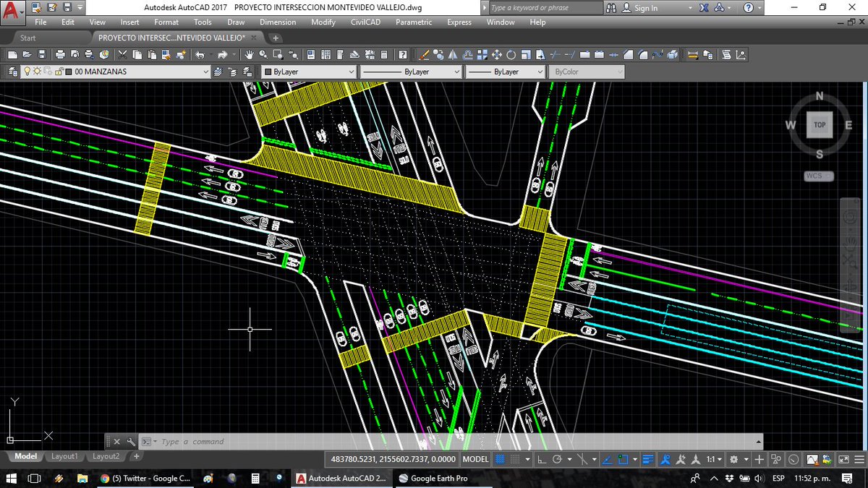Expand the workspace switching gear dropdown
Screen dimensions: 868x488
coord(746,459)
